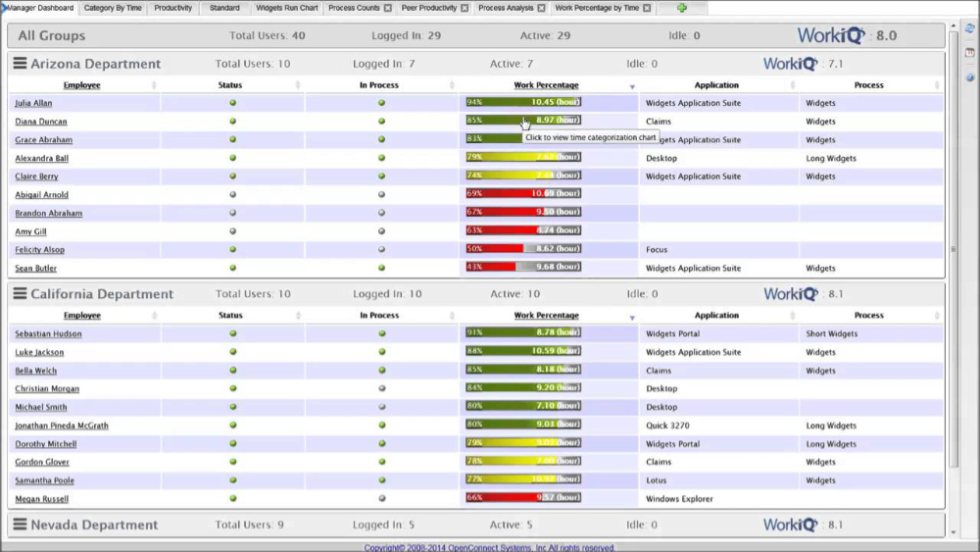Click Sebastian Hudson's green status indicator

click(x=233, y=333)
